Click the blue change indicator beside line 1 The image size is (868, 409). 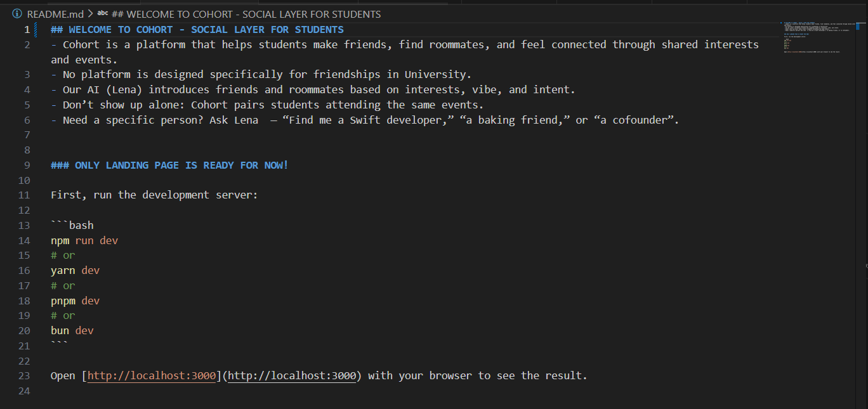point(36,30)
